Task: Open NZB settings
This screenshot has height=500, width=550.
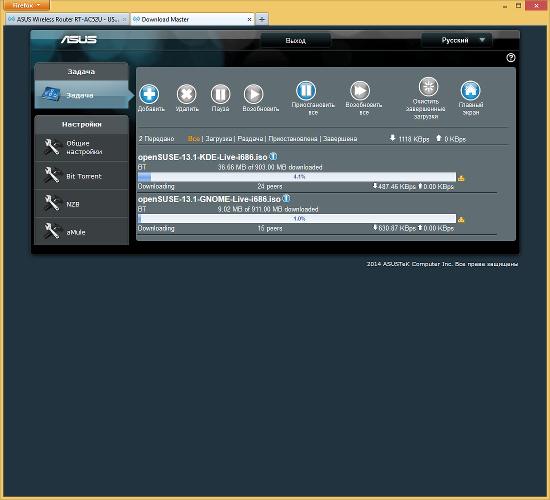Action: click(81, 204)
